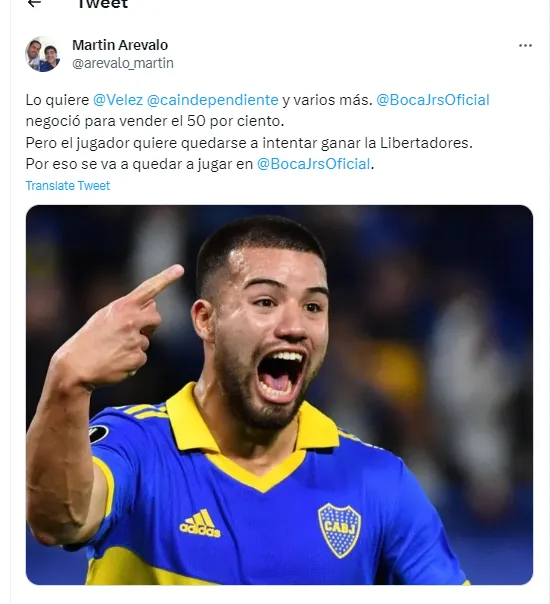Open the attached player photo

279,395
